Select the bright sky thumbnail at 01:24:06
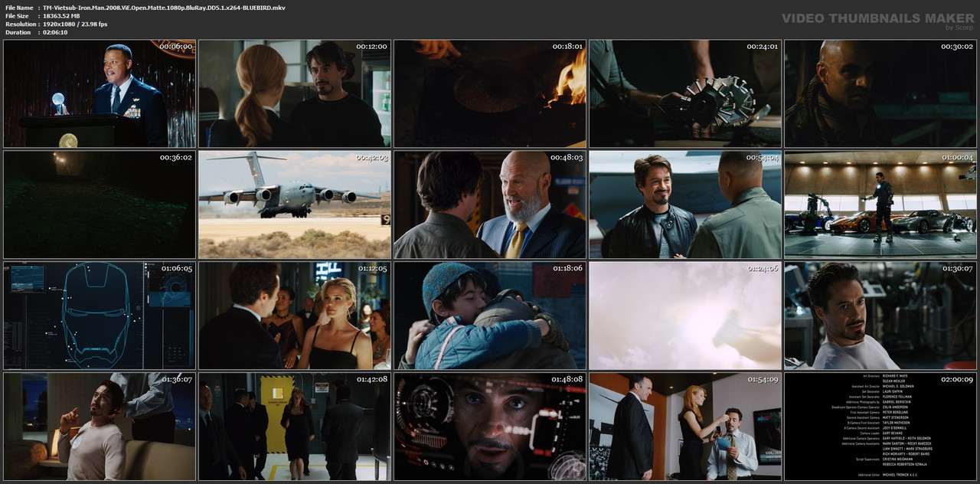The width and height of the screenshot is (980, 484). coord(685,316)
